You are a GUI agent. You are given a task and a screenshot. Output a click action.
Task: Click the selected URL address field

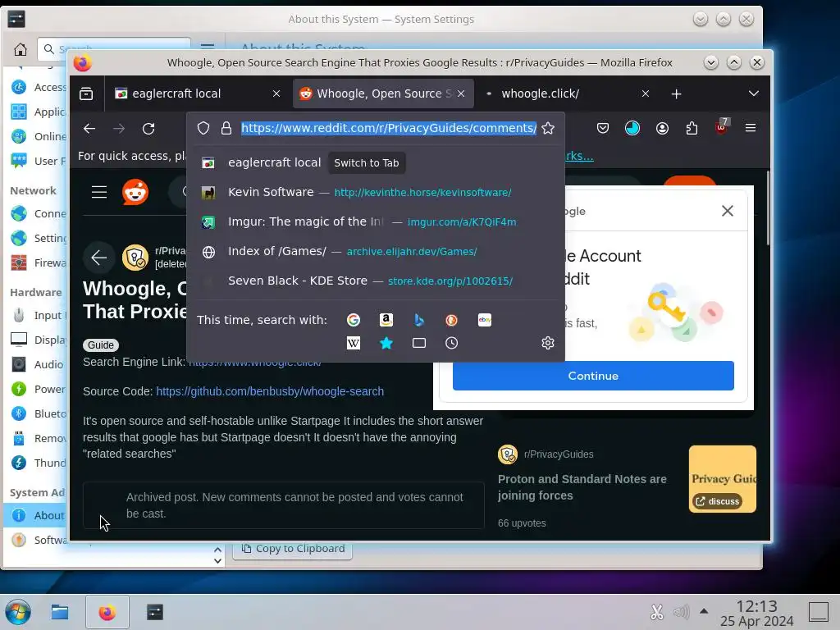[x=388, y=128]
